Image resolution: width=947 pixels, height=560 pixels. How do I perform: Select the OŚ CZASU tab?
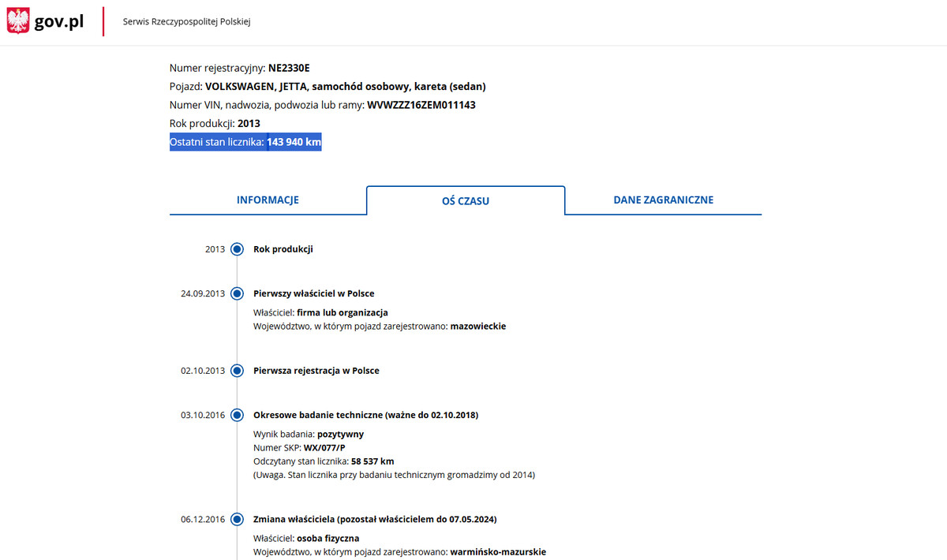[x=466, y=200]
